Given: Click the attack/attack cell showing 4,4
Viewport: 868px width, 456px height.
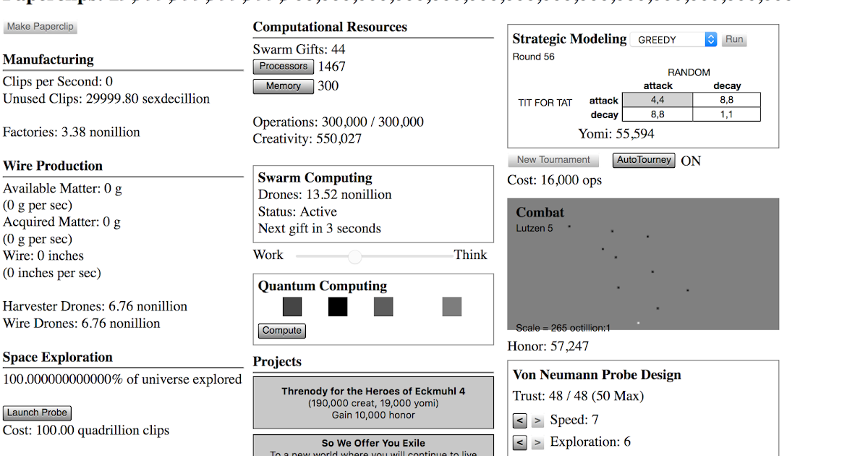Looking at the screenshot, I should click(x=658, y=101).
